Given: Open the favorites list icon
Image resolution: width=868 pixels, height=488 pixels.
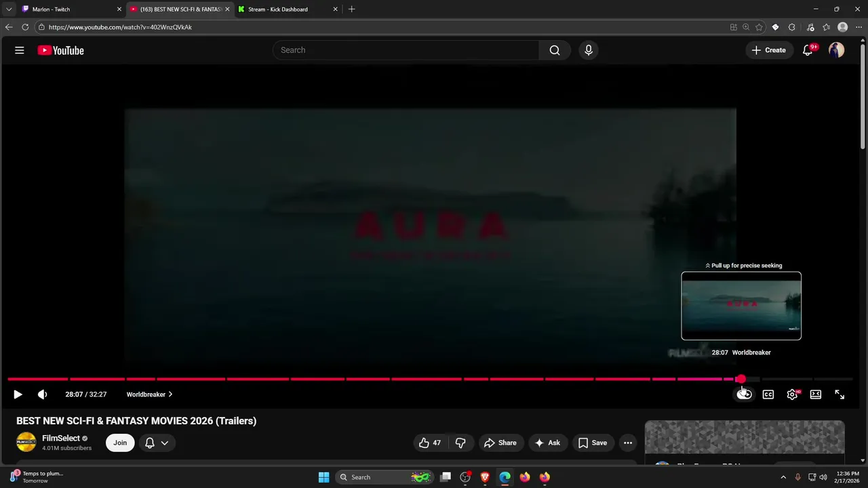Looking at the screenshot, I should (x=826, y=27).
